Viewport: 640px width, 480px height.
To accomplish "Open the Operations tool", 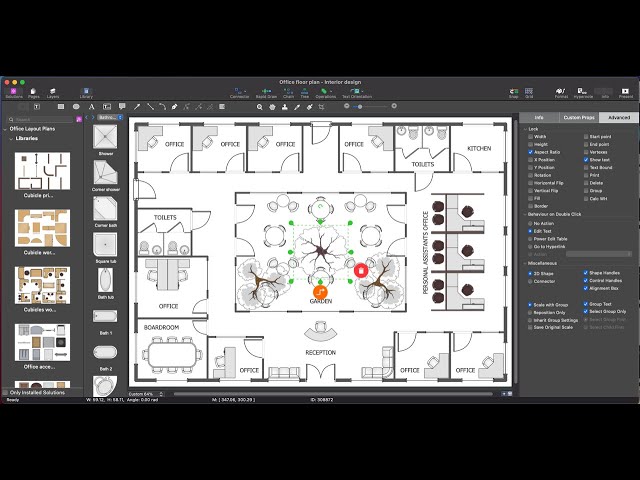I will (x=325, y=93).
